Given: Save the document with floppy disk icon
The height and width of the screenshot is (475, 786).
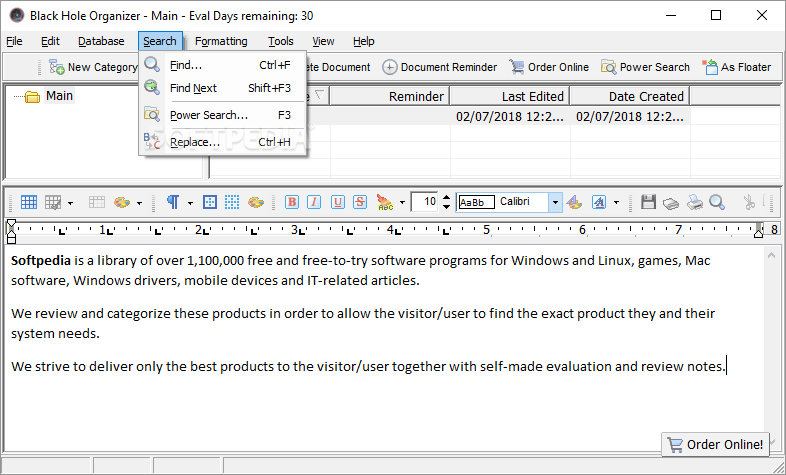Looking at the screenshot, I should pos(648,202).
